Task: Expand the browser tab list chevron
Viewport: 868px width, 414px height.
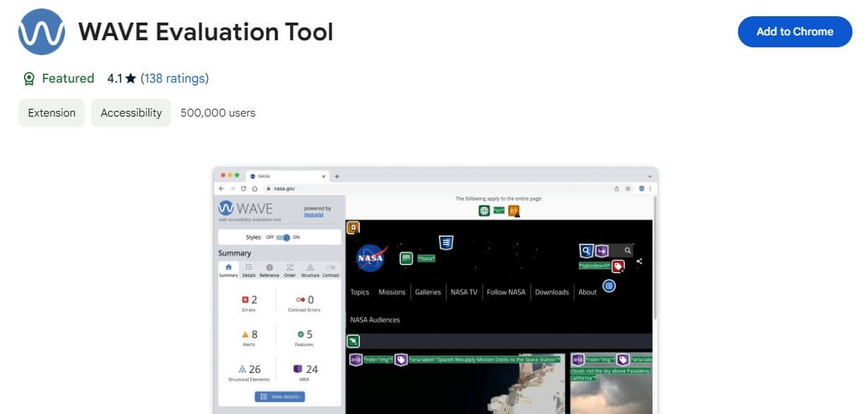Action: pyautogui.click(x=650, y=176)
